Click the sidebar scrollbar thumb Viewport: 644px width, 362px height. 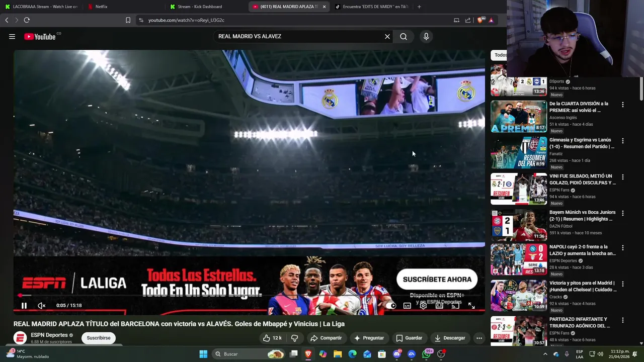pos(641,89)
